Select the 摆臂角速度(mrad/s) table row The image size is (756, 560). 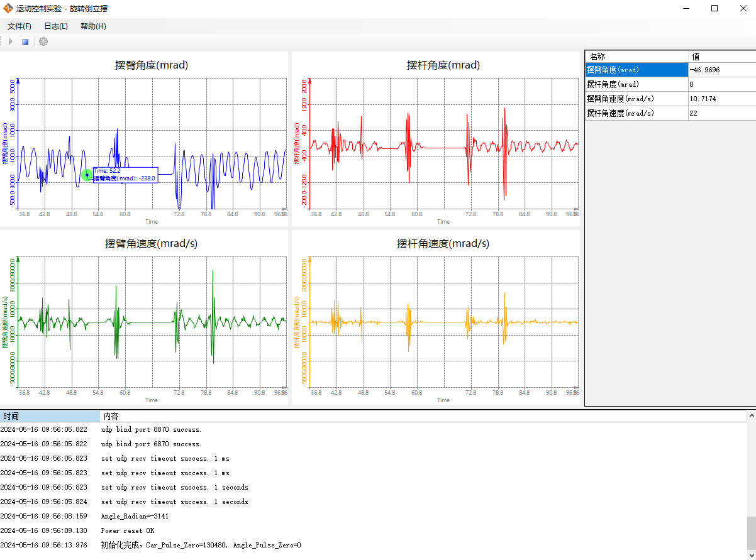tap(636, 99)
